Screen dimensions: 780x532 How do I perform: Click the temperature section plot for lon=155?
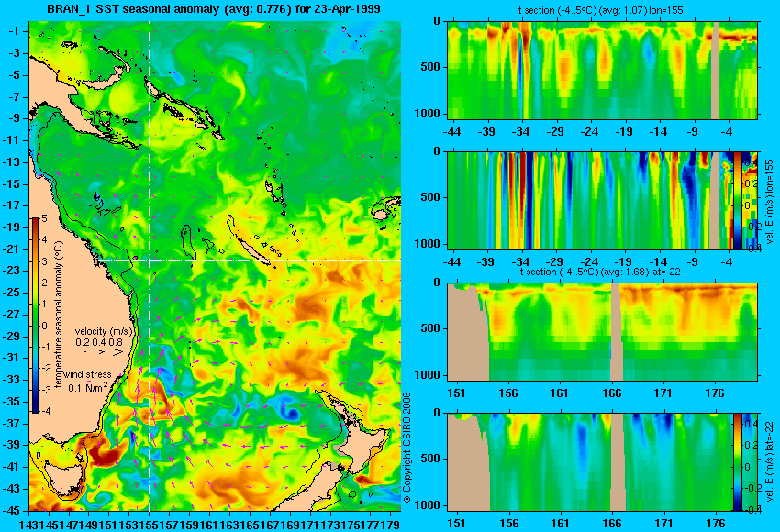(x=602, y=70)
